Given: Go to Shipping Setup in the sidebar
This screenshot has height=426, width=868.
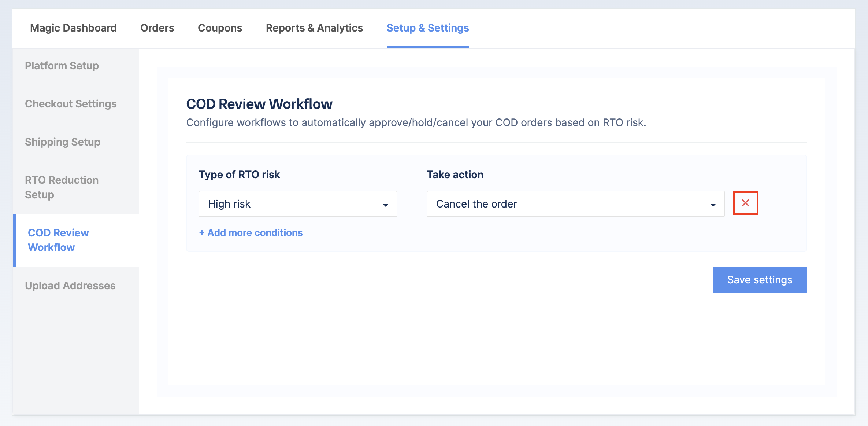Looking at the screenshot, I should tap(63, 142).
